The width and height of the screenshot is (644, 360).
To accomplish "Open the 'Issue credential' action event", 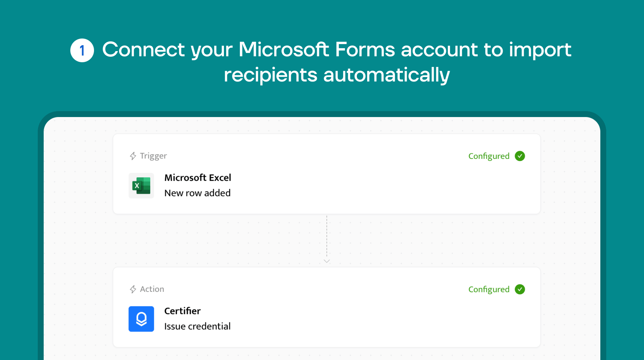I will 197,326.
